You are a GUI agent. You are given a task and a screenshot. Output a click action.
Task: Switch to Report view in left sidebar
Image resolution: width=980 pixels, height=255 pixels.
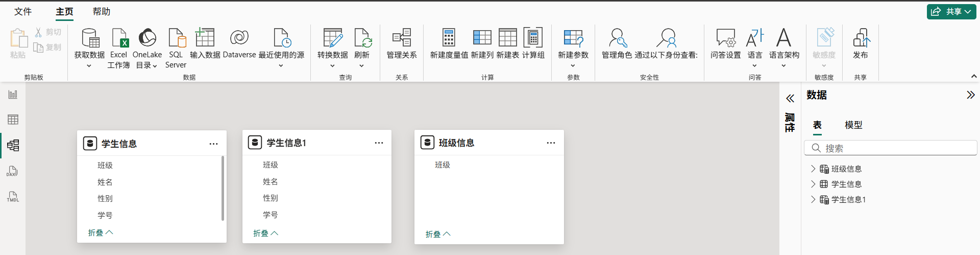[13, 95]
